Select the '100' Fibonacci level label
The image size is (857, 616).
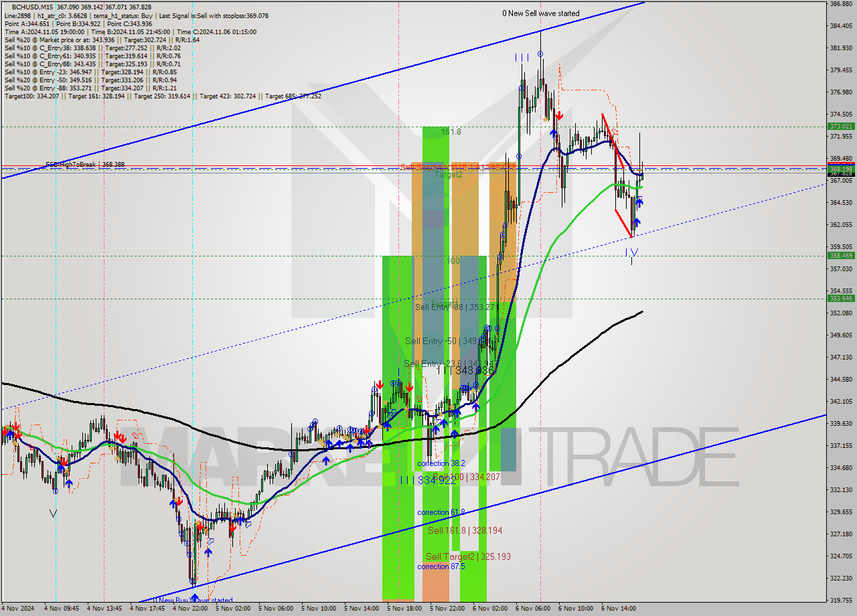click(453, 260)
